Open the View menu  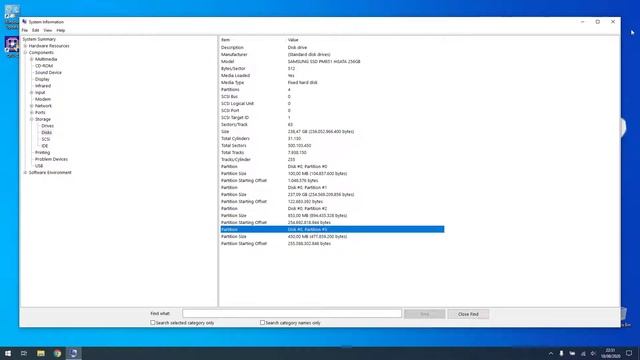[48, 30]
